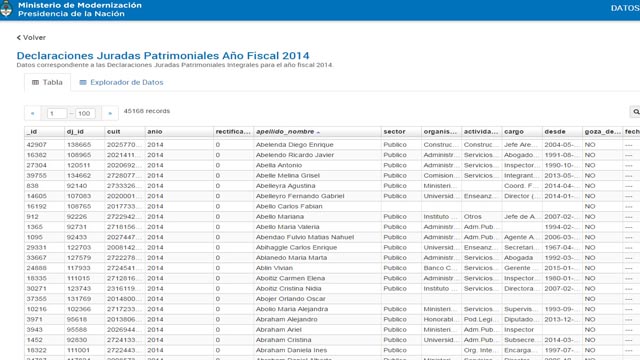Sort by the organis... column header

click(x=442, y=132)
